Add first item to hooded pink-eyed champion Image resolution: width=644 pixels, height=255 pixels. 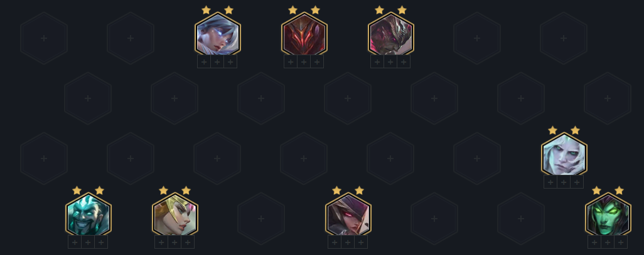[335, 242]
